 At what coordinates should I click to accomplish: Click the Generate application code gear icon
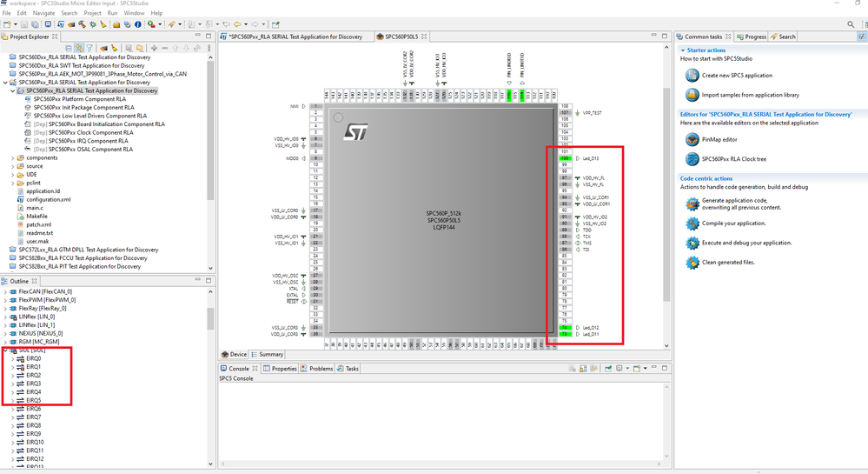(692, 204)
